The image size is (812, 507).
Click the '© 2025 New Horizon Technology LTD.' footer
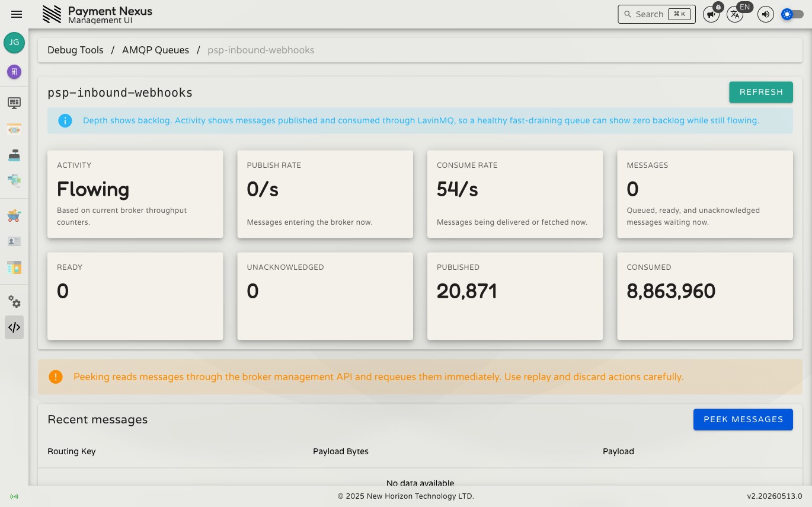406,496
